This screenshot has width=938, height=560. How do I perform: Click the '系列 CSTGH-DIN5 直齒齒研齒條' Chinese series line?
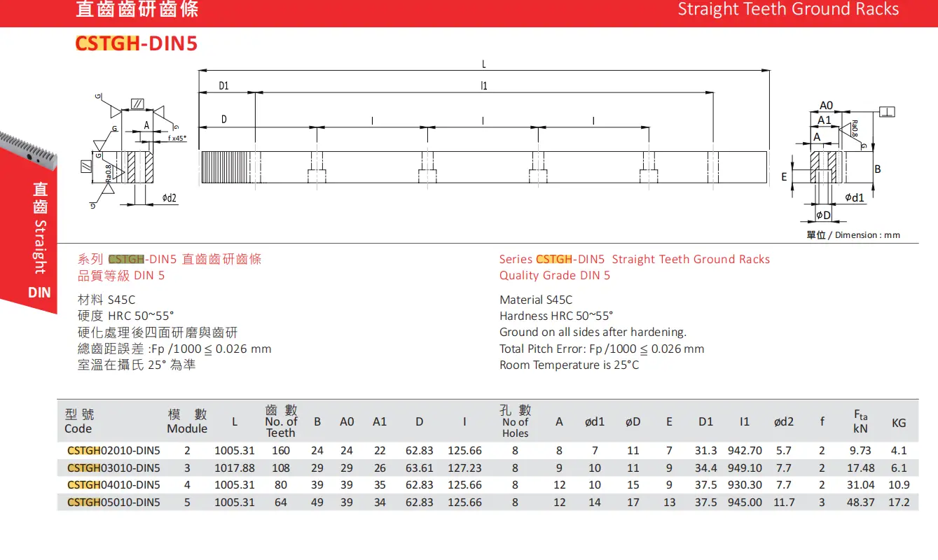click(x=170, y=259)
